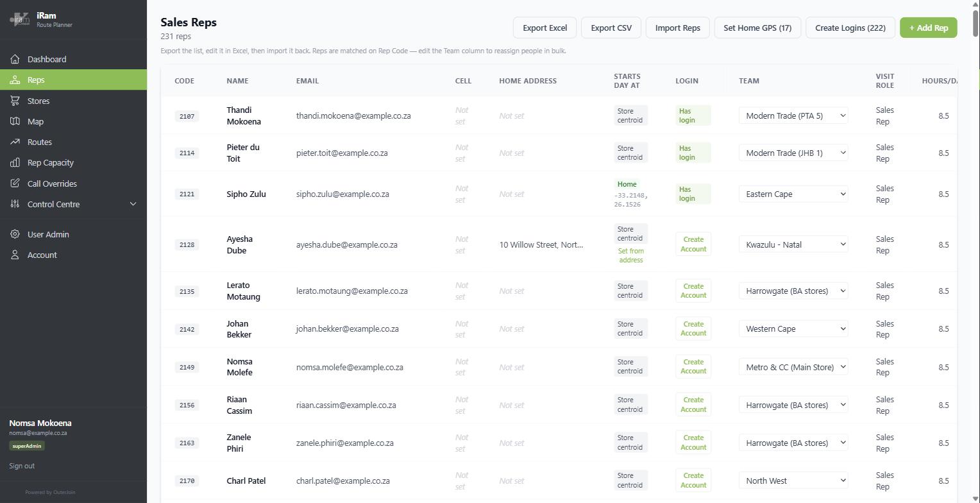Click the Export Excel button
980x503 pixels.
(545, 28)
